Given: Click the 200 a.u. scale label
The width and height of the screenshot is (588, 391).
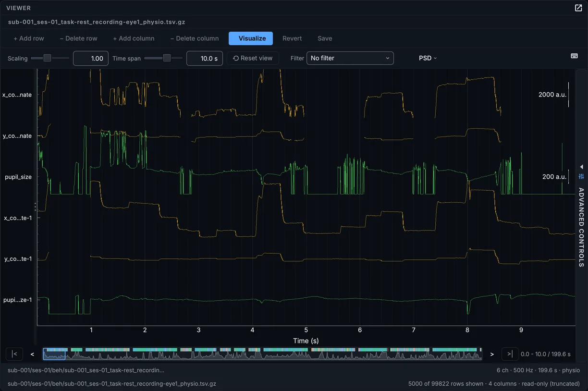Looking at the screenshot, I should point(554,177).
